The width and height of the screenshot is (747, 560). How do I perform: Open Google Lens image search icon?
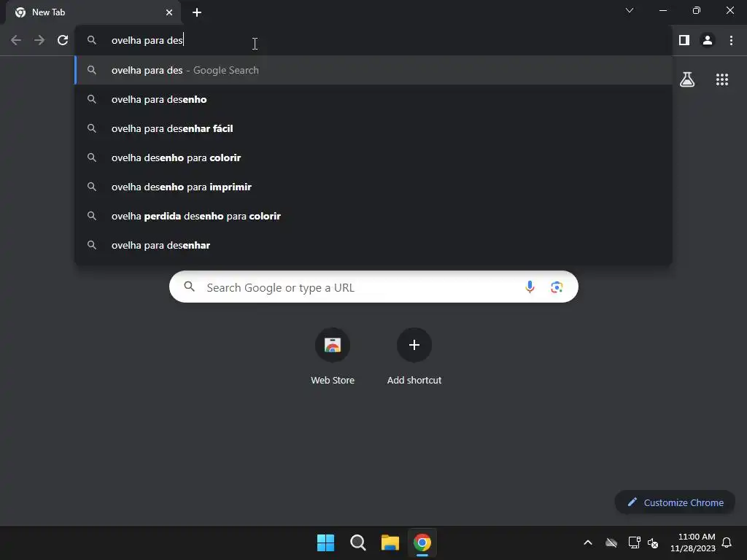[557, 287]
